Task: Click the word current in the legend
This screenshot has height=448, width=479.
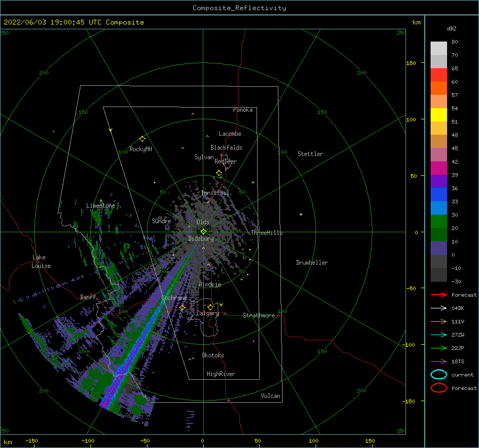Action: tap(463, 374)
